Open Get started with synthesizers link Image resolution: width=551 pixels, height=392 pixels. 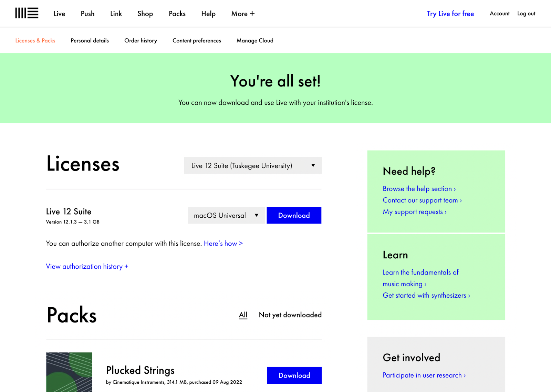pyautogui.click(x=426, y=296)
